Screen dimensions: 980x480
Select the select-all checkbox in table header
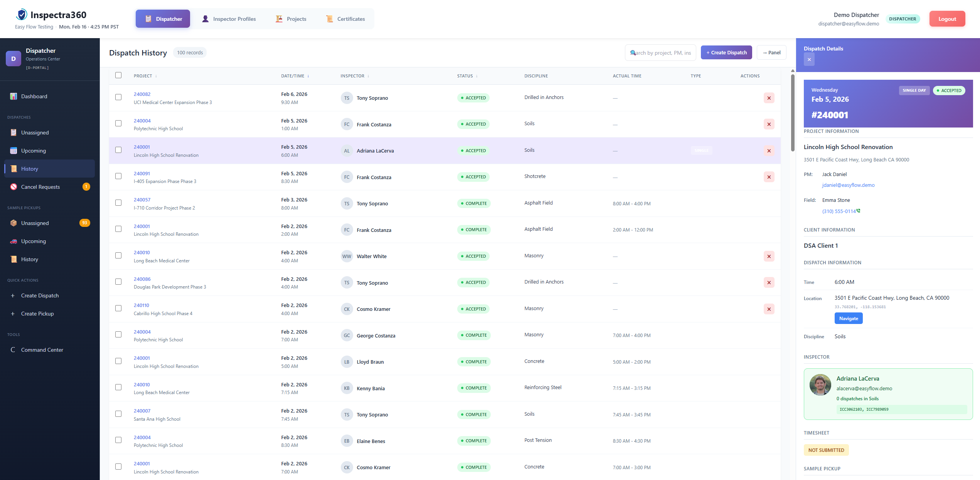tap(118, 75)
